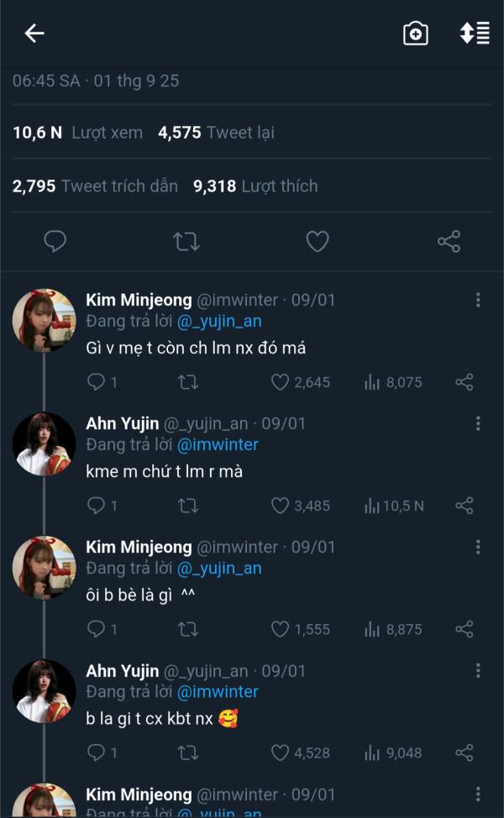Like the reply "Gì v mẹ t còn ch lm nx đó má"
Image resolution: width=504 pixels, height=818 pixels.
click(x=281, y=382)
